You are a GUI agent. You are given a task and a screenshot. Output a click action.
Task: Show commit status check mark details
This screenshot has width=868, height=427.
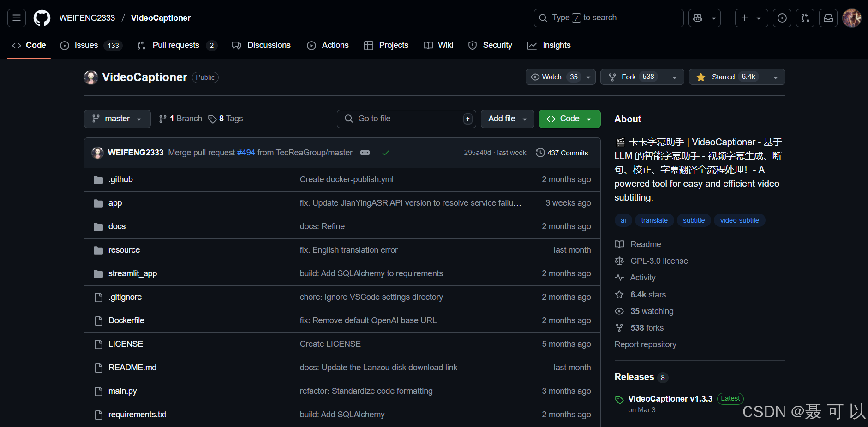point(386,153)
